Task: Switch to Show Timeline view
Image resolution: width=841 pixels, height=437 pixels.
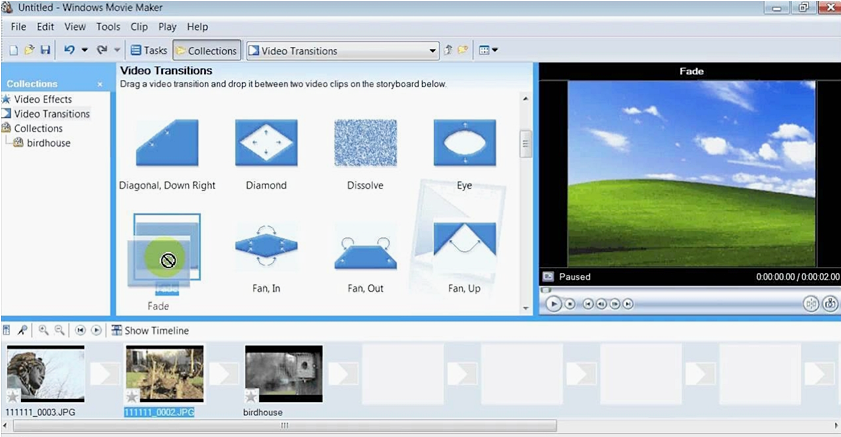Action: pyautogui.click(x=150, y=330)
